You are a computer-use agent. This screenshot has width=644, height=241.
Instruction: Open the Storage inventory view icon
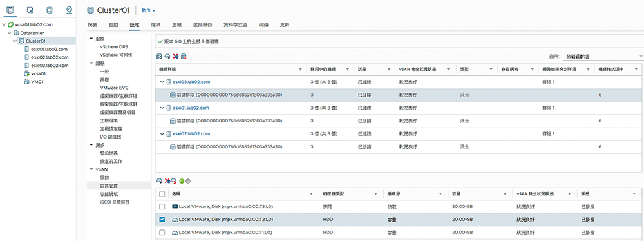point(50,10)
